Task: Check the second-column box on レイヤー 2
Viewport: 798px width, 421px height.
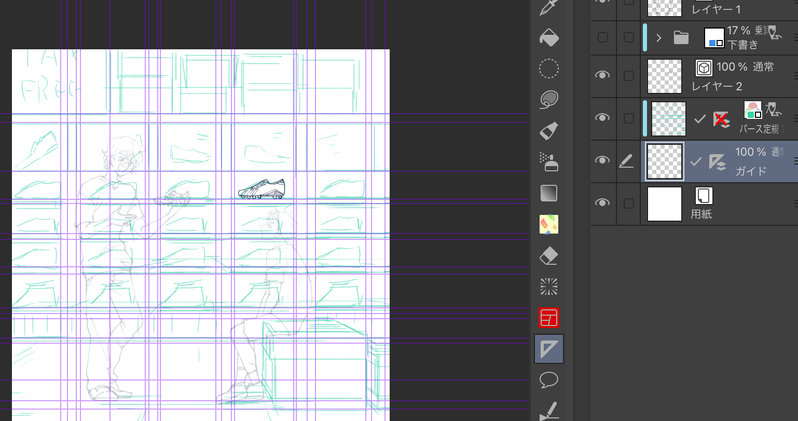Action: 629,76
